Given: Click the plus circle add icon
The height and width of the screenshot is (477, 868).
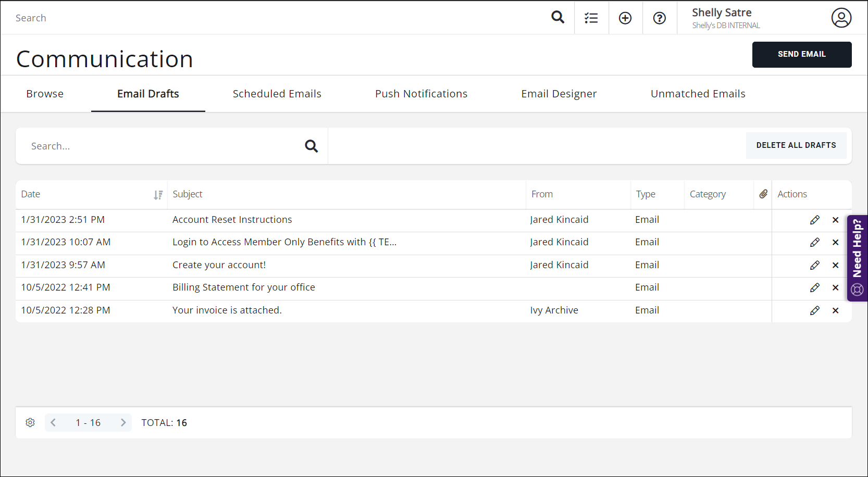Looking at the screenshot, I should click(625, 18).
